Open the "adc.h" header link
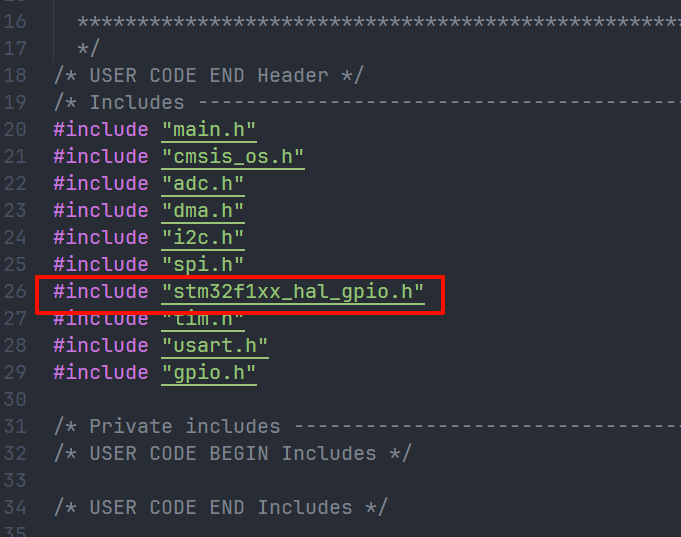 pyautogui.click(x=202, y=183)
